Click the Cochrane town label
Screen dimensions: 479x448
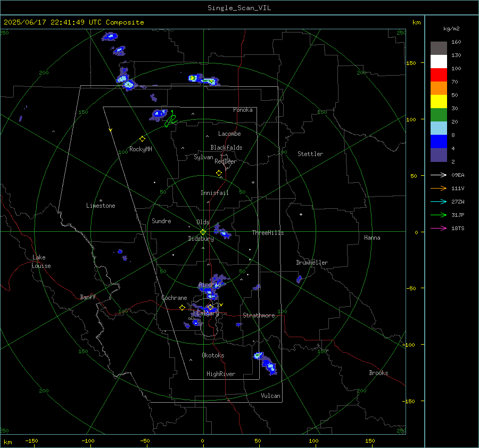pos(174,298)
